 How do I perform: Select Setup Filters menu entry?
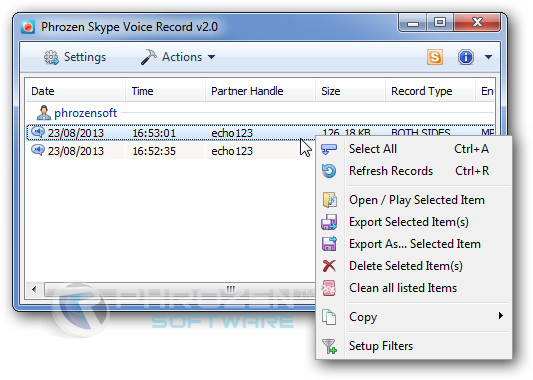[414, 346]
